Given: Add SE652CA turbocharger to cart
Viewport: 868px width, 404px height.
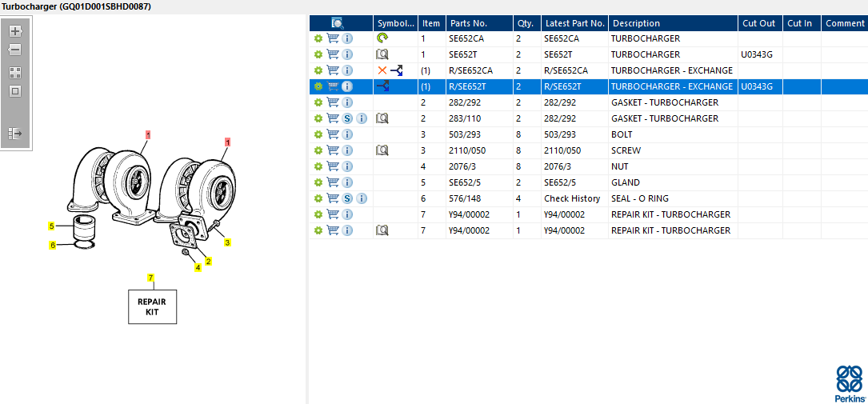Looking at the screenshot, I should [x=333, y=38].
